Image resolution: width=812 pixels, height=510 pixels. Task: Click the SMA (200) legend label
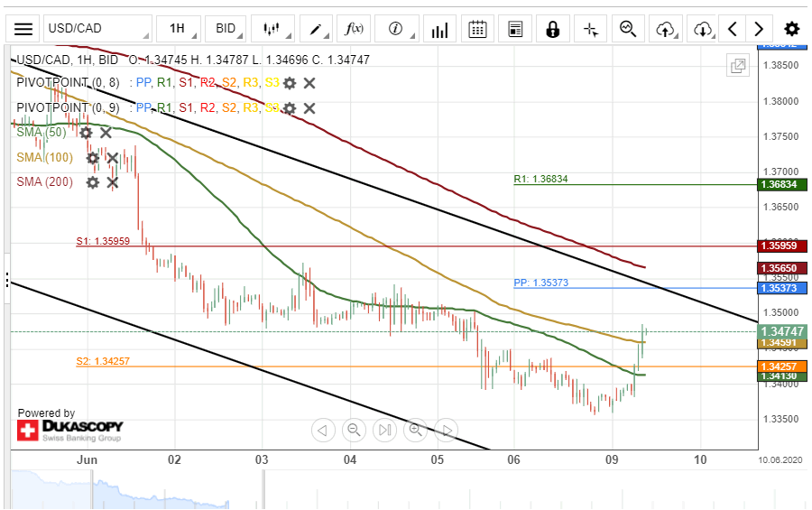[x=44, y=182]
